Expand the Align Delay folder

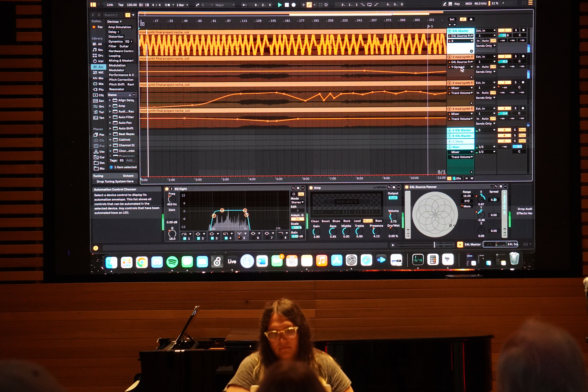[110, 100]
